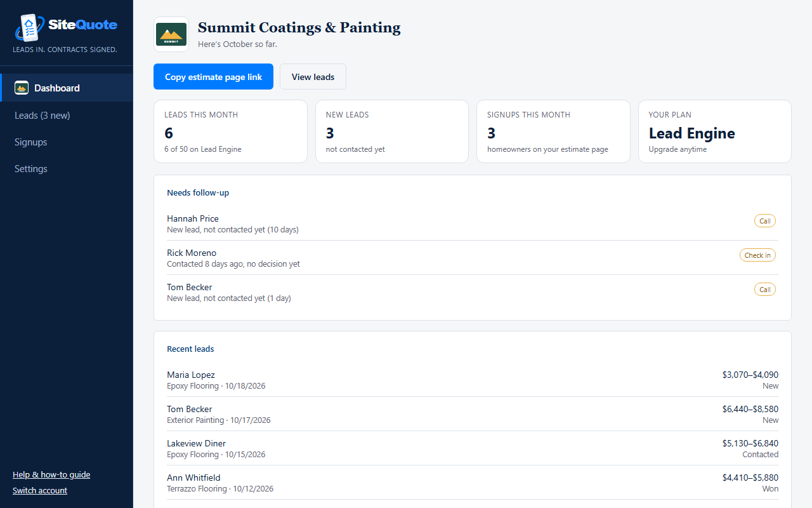Open Ann Whitfield recent lead
812x508 pixels.
tap(473, 483)
